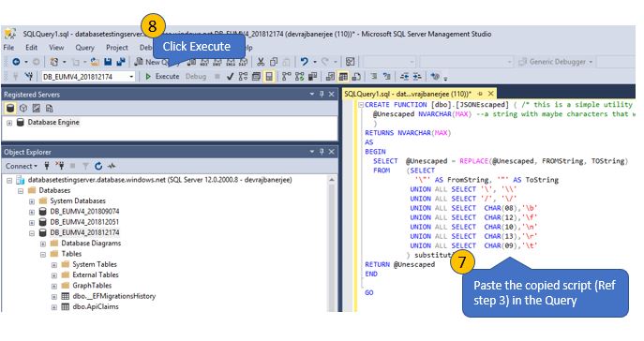
Task: Expand the DB_EUMV4_201812051 database
Action: tap(32, 222)
